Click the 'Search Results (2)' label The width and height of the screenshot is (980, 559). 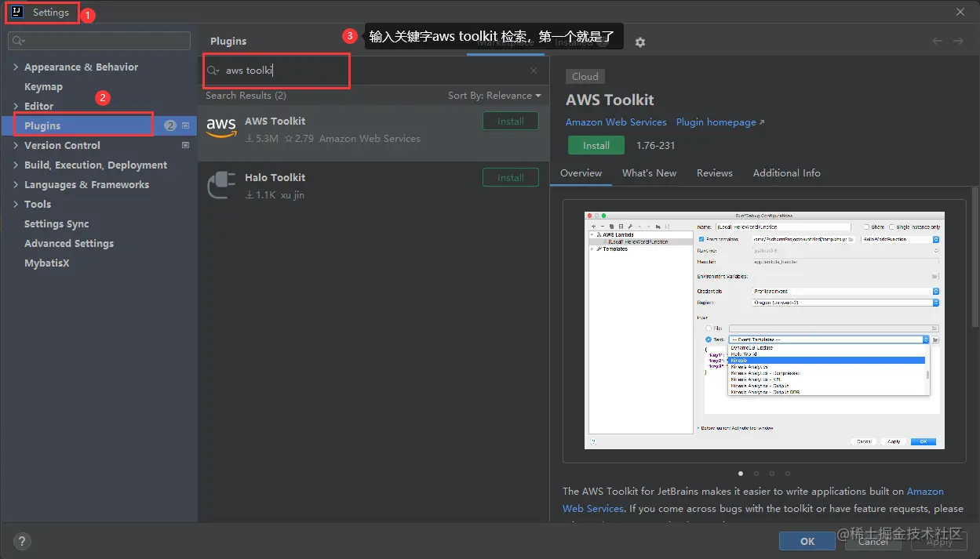(246, 96)
